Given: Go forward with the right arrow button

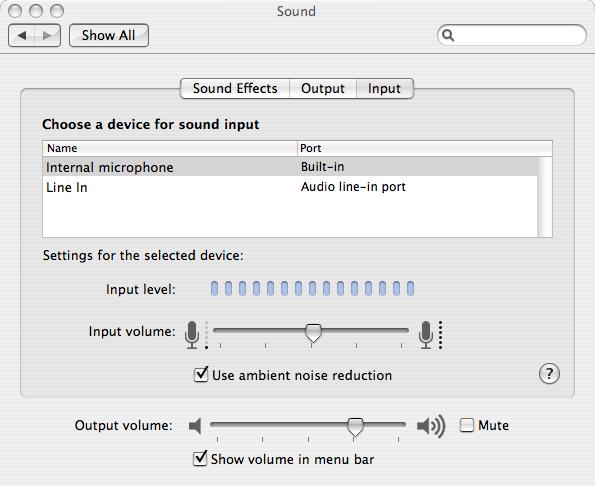Looking at the screenshot, I should point(47,36).
